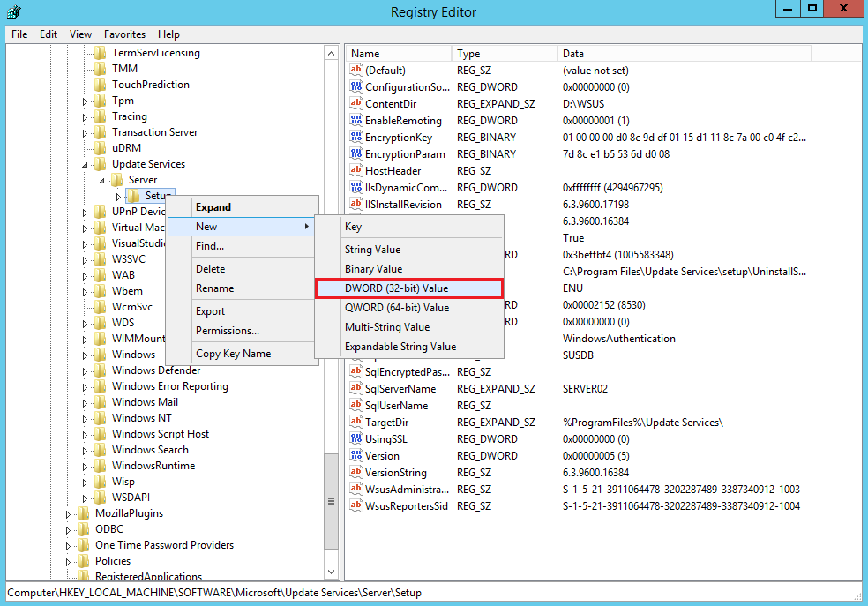The image size is (868, 606).
Task: Expand the ODBC key
Action: coord(68,530)
